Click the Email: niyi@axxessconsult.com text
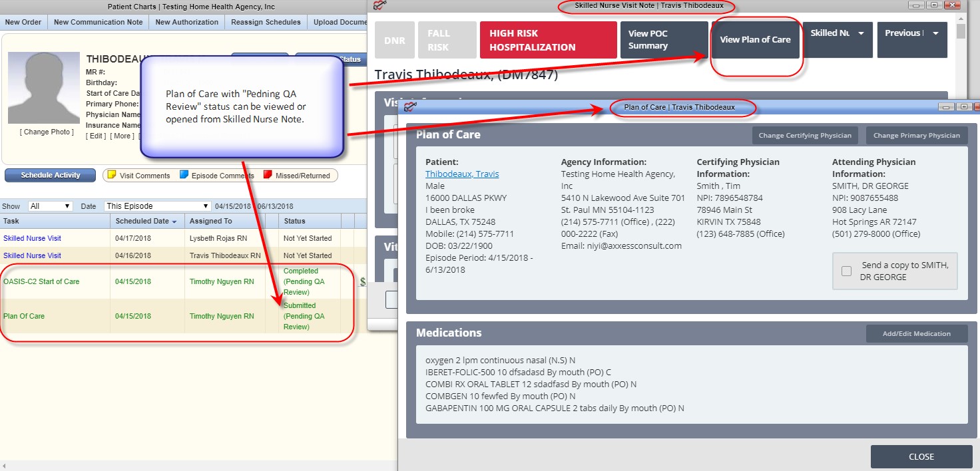980x471 pixels. pos(621,245)
